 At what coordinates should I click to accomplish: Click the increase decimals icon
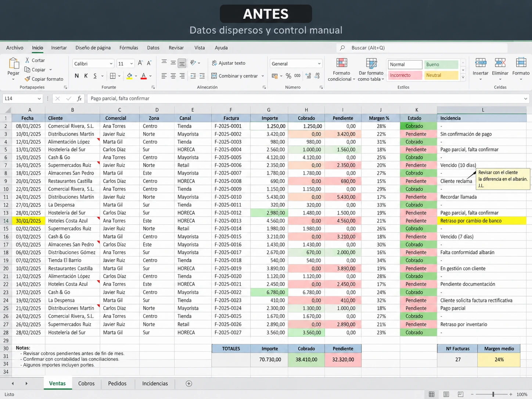tap(308, 76)
